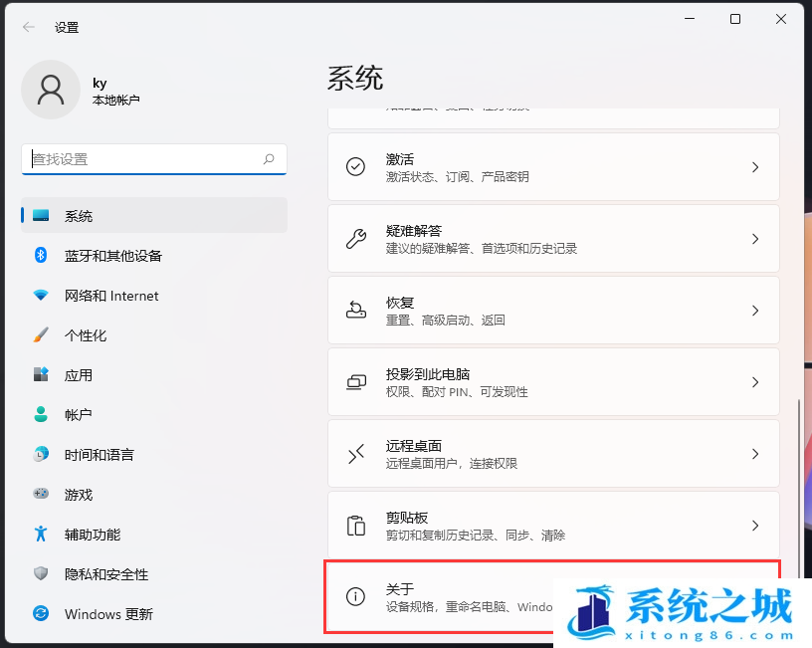Click the 游戏 controller icon
The height and width of the screenshot is (648, 812).
tap(41, 493)
